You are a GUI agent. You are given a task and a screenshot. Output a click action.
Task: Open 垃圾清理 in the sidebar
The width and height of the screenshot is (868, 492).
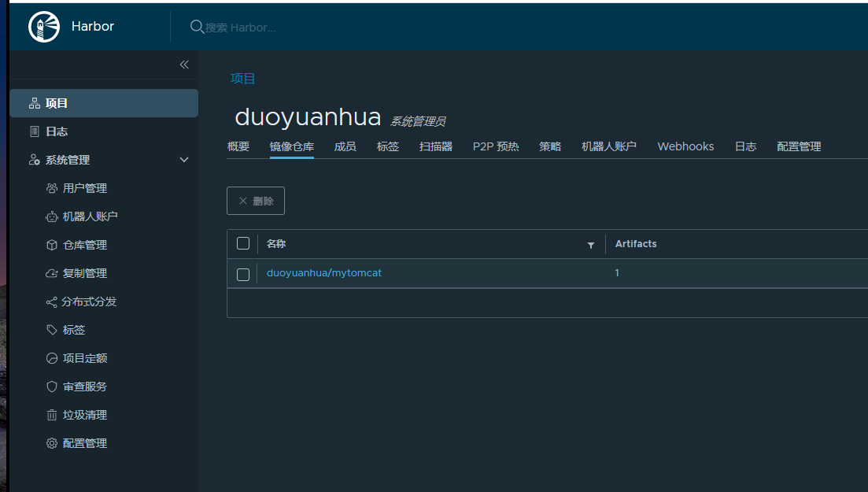[x=85, y=415]
